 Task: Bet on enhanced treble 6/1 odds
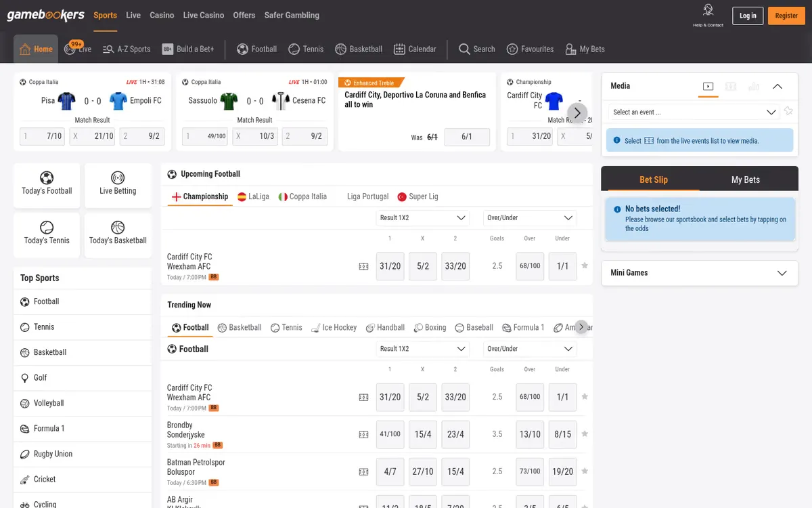tap(467, 136)
